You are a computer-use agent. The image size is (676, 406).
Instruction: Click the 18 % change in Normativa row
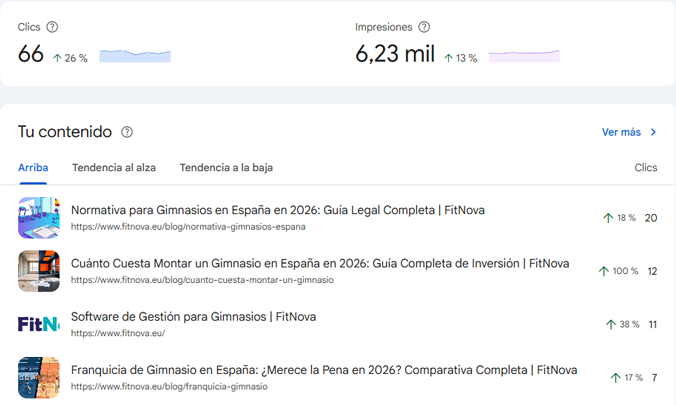620,218
